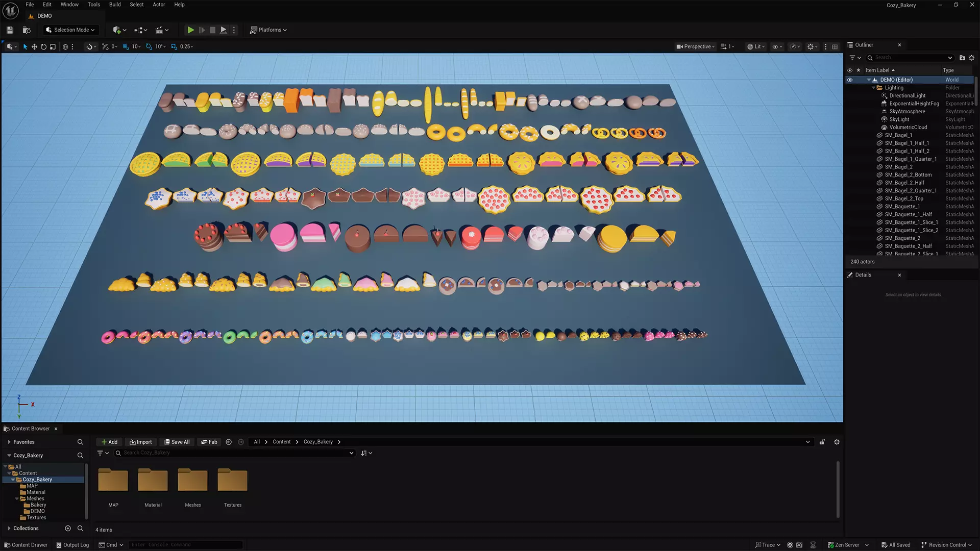
Task: Choose the Translate move gizmo tool
Action: coord(34,46)
